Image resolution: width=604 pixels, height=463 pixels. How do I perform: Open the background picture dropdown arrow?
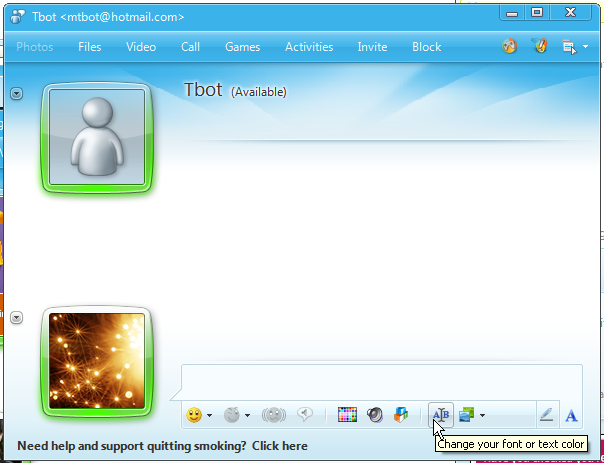click(x=482, y=416)
